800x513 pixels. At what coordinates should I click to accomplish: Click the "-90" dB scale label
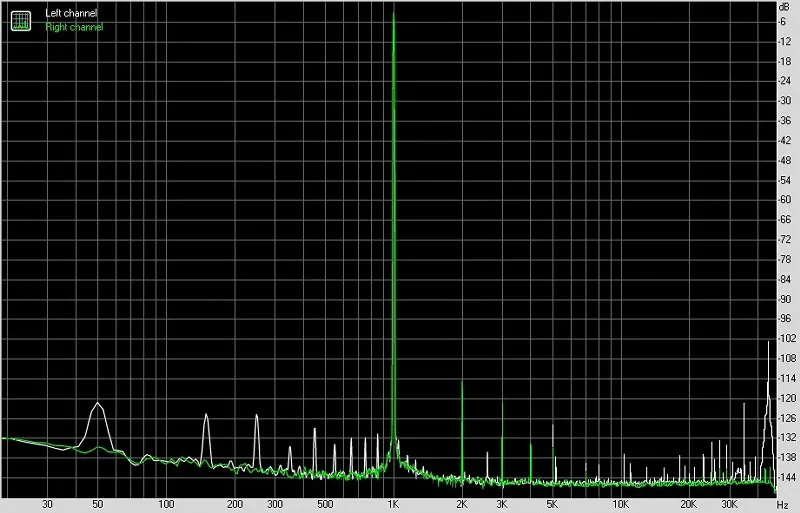click(784, 299)
